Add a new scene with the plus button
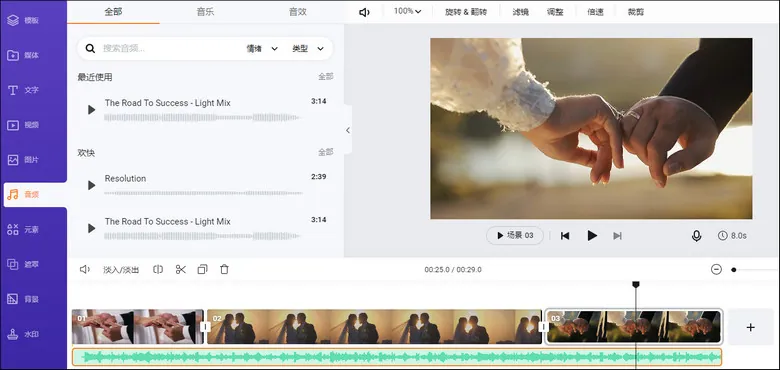The height and width of the screenshot is (370, 780). point(751,327)
